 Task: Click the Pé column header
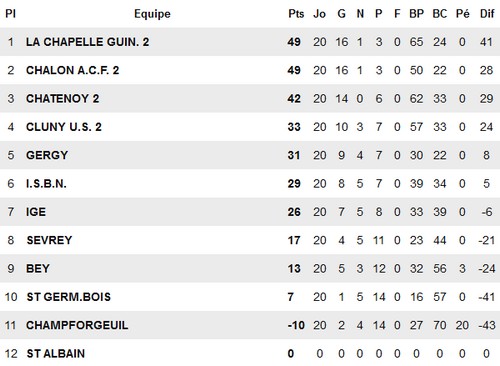pos(462,14)
